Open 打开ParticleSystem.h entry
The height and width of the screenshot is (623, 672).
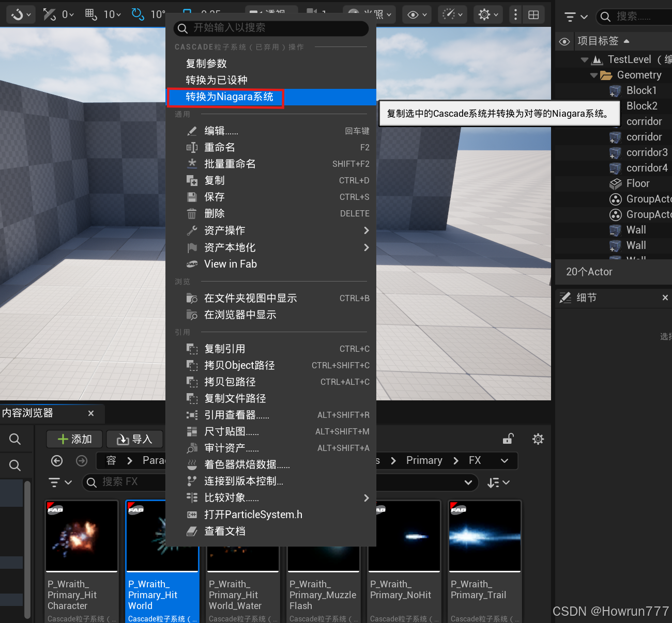pyautogui.click(x=253, y=515)
